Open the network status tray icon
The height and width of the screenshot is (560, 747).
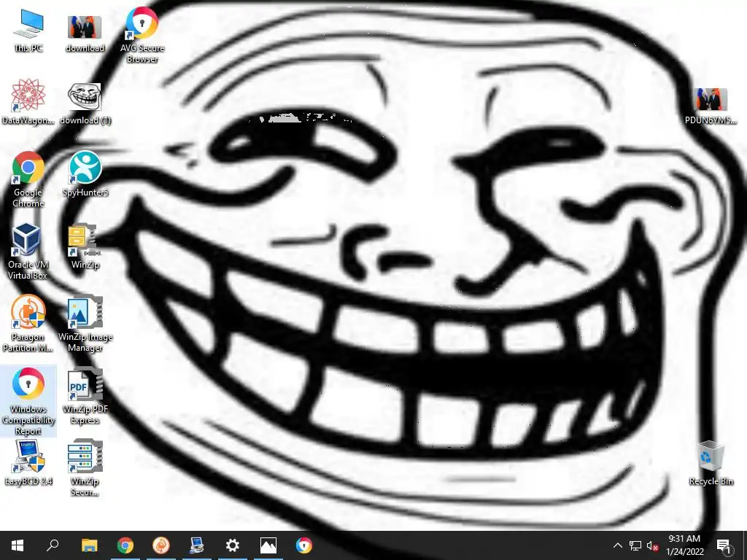[635, 545]
